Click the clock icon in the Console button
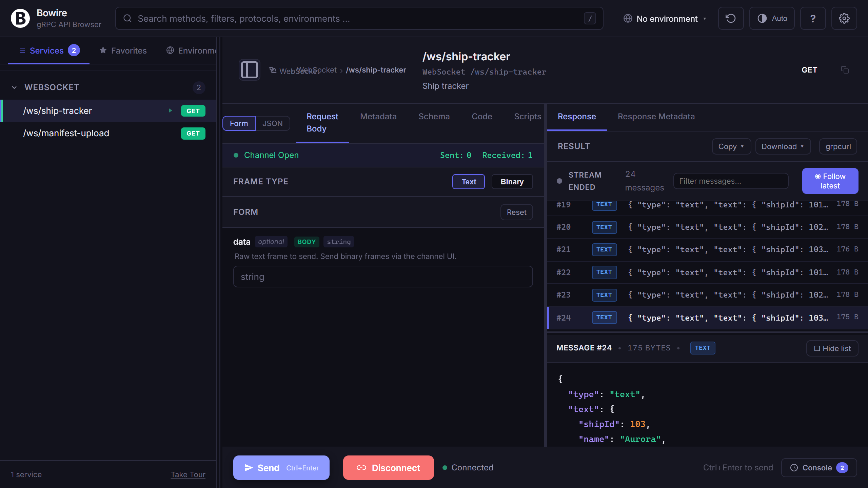Image resolution: width=868 pixels, height=488 pixels. pos(794,468)
